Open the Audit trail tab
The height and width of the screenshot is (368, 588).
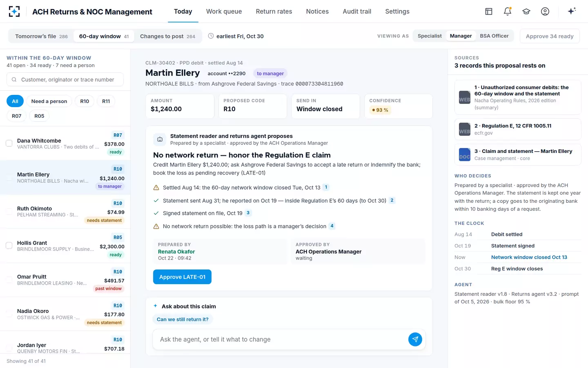(357, 11)
